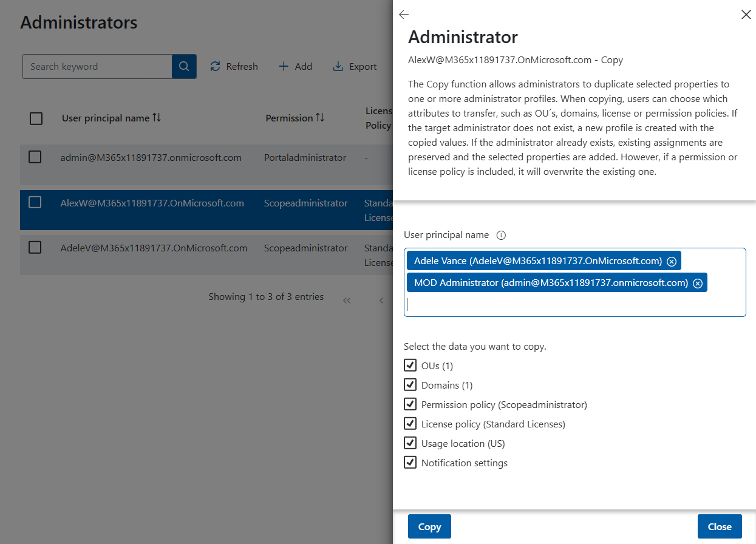756x544 pixels.
Task: Click the Refresh icon in toolbar
Action: click(x=215, y=67)
